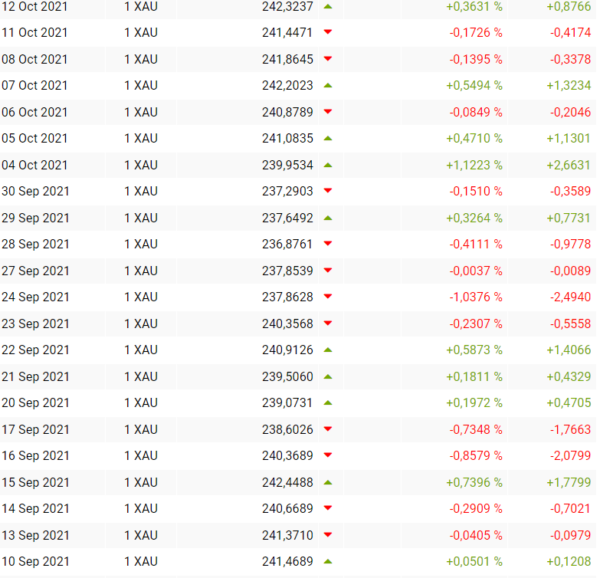Image resolution: width=600 pixels, height=578 pixels.
Task: Click percent change -0,1395 %
Action: coord(476,59)
